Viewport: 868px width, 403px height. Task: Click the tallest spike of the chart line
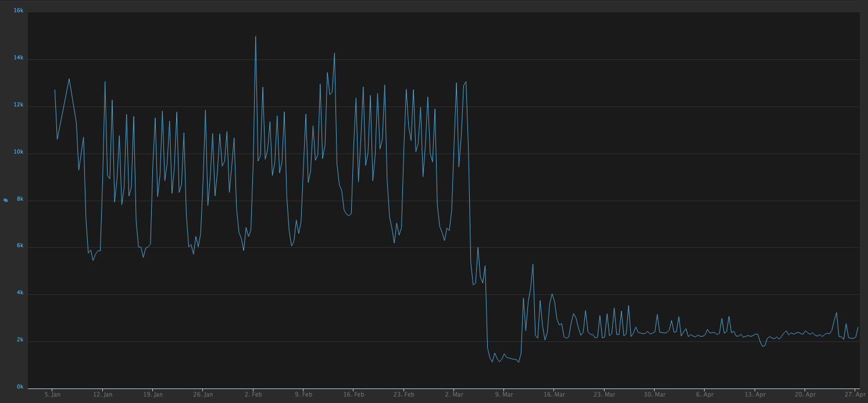tap(256, 37)
